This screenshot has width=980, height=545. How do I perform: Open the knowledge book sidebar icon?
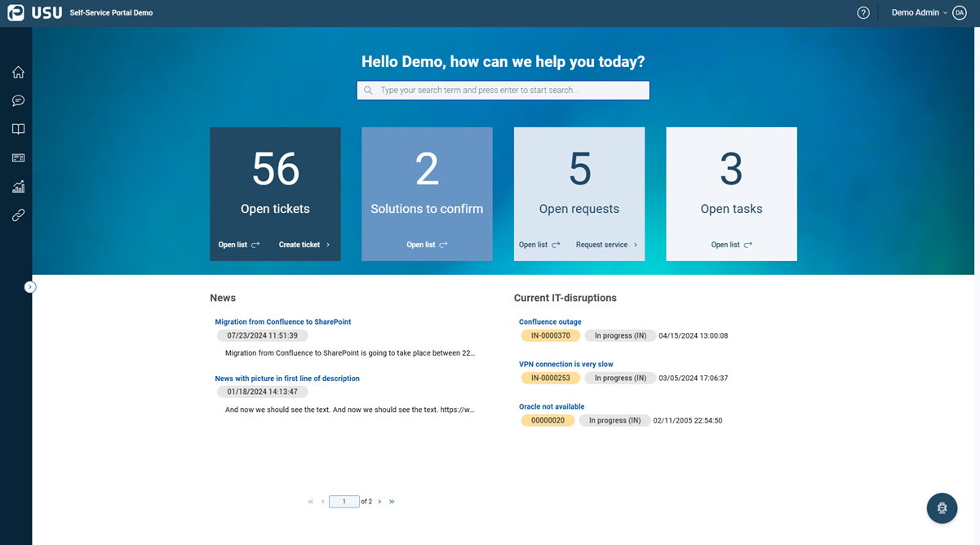click(x=18, y=129)
